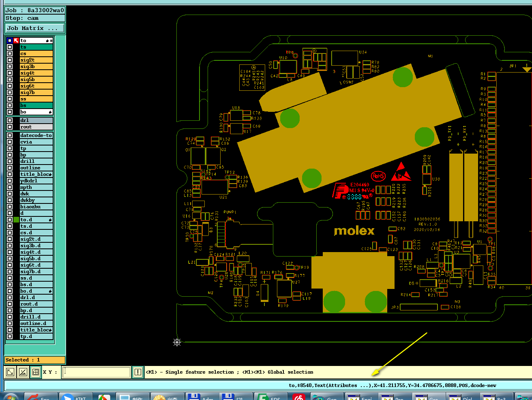Click the red arrow work-layer icon
This screenshot has width=532, height=400.
click(16, 41)
